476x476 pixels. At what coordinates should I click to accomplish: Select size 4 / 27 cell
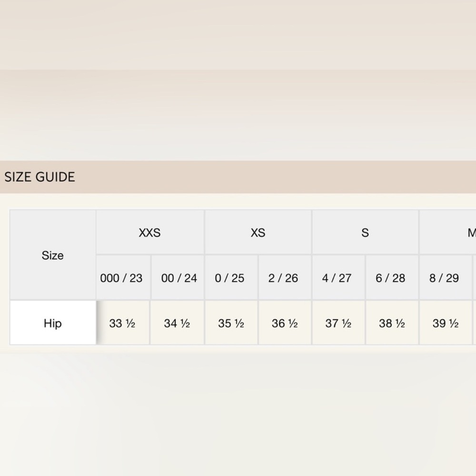tap(338, 278)
